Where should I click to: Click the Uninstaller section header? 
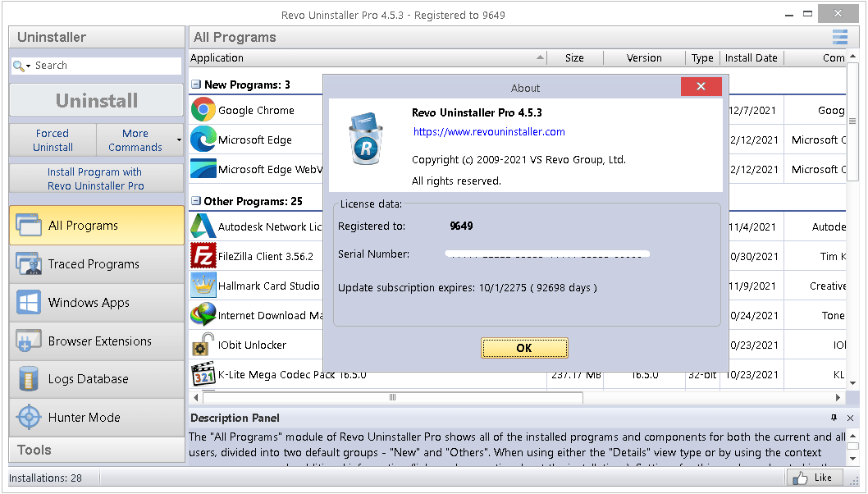click(97, 37)
